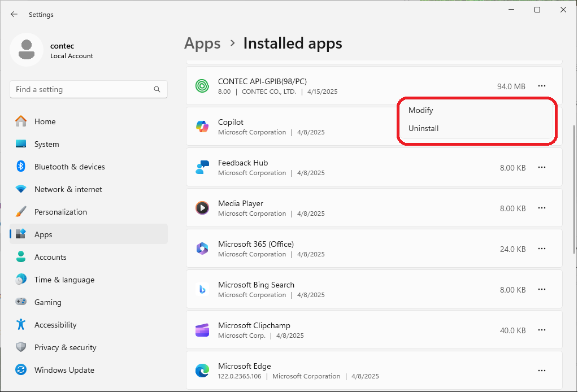Click the Microsoft 365 (Office) name
Screen dimensions: 578x392
tap(256, 244)
